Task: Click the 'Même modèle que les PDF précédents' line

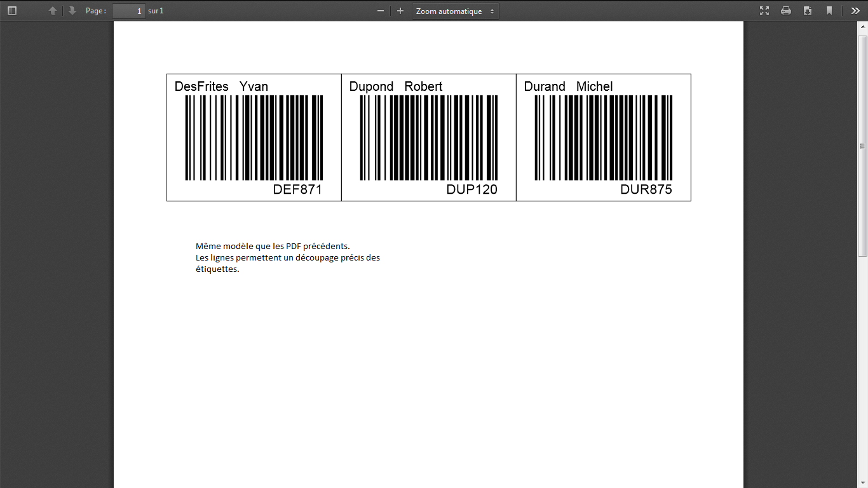Action: point(273,246)
